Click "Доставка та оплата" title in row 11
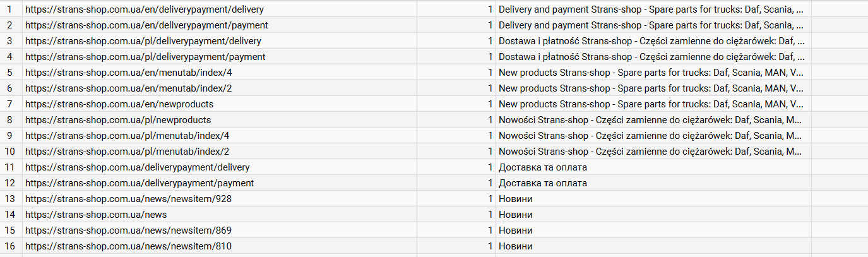The height and width of the screenshot is (257, 868). [543, 167]
